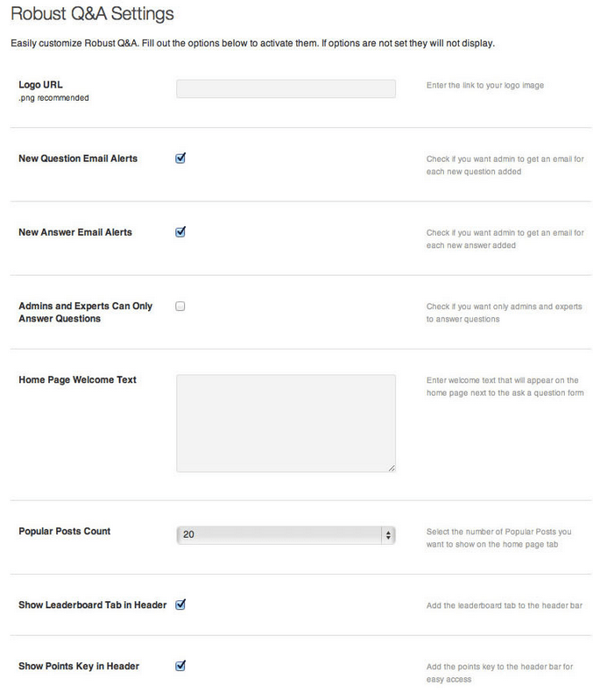Viewport: 593px width, 700px height.
Task: Click the Logo URL input field
Action: click(286, 88)
